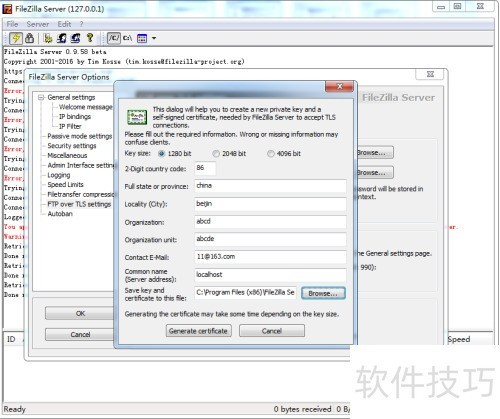This screenshot has width=500, height=419.
Task: Open dropdown arrow next to sorting icon
Action: click(x=154, y=38)
